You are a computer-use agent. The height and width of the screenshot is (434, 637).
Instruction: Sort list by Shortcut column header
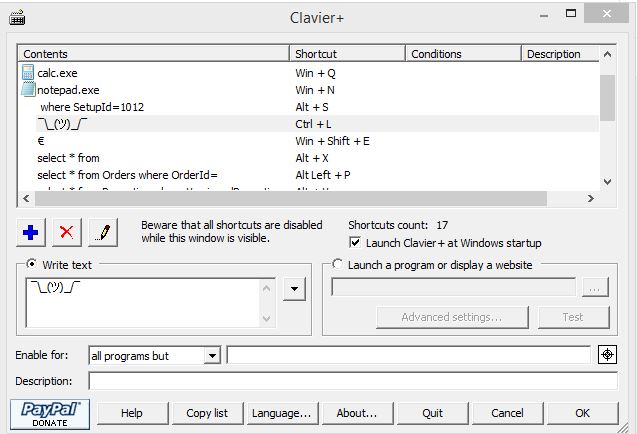tap(347, 54)
